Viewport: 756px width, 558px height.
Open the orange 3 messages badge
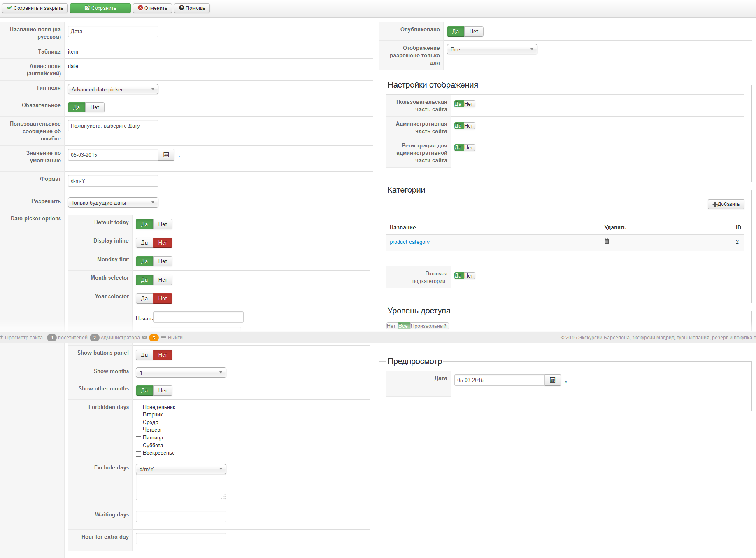[154, 338]
